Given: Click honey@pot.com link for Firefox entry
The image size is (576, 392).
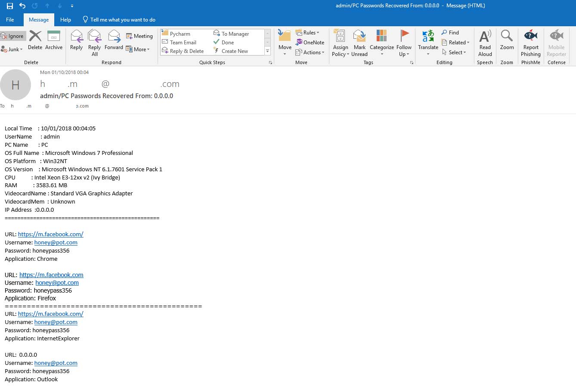Looking at the screenshot, I should click(x=57, y=283).
